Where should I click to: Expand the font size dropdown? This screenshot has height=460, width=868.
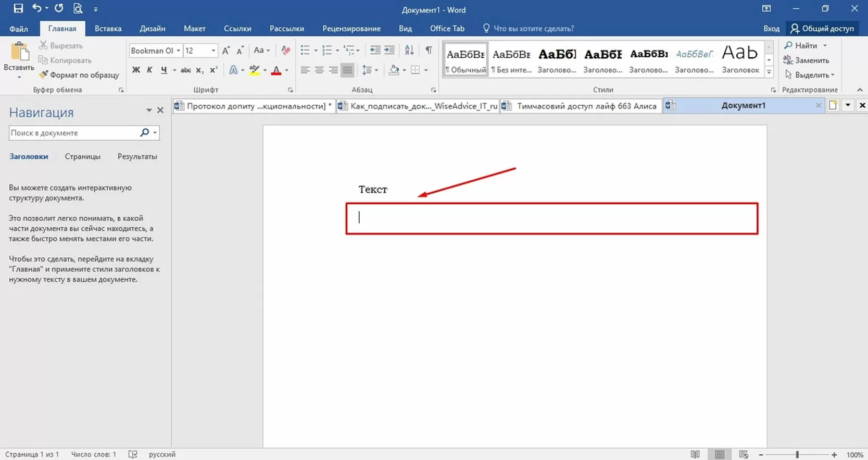click(x=213, y=51)
